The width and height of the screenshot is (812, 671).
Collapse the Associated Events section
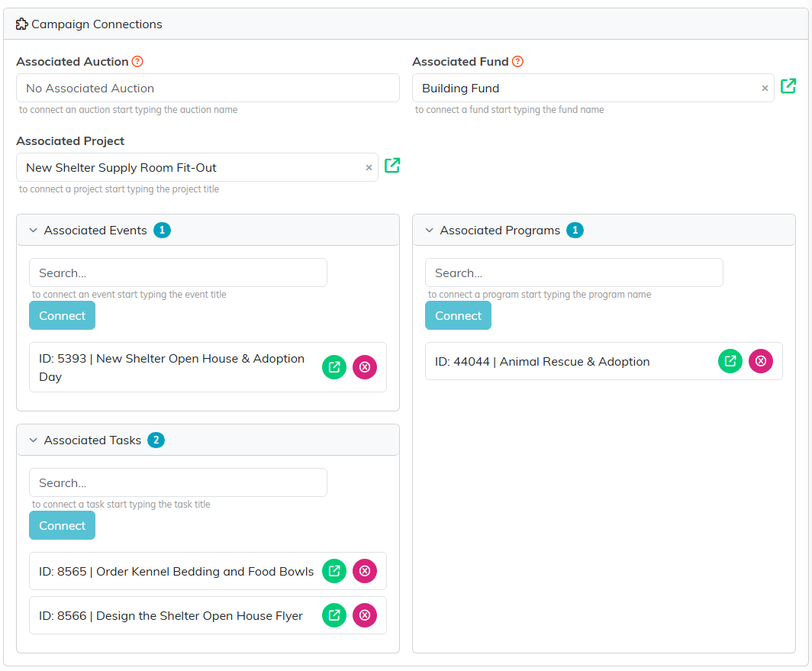[33, 230]
